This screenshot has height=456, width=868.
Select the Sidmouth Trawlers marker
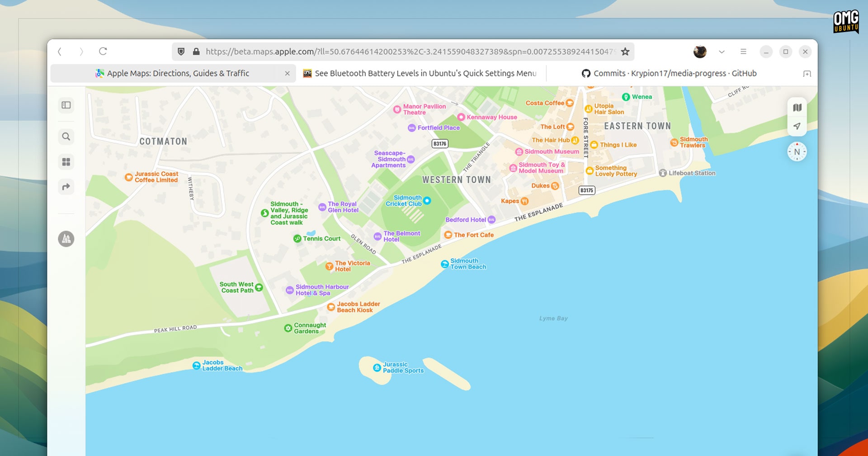point(674,142)
